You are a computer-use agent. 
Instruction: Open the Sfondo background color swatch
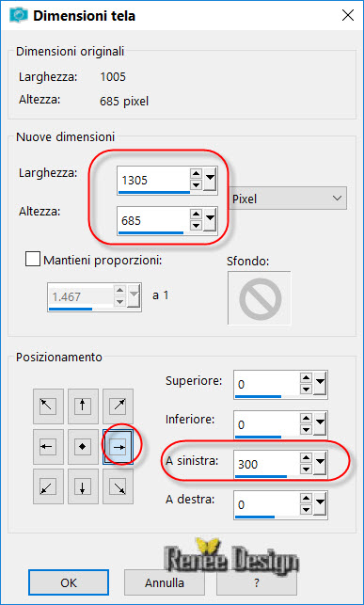(x=259, y=297)
